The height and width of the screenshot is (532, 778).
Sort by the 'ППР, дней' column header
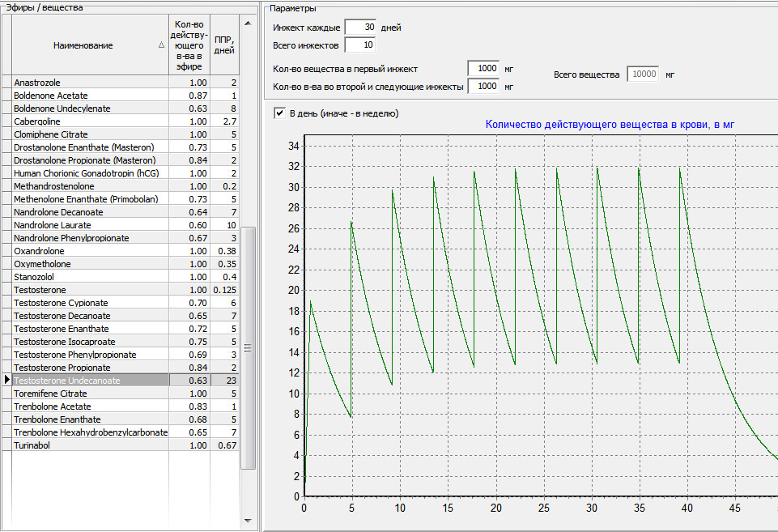[224, 45]
